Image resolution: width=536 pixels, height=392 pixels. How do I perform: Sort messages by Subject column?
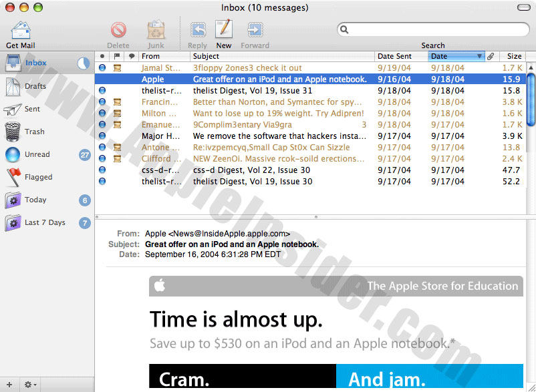coord(282,56)
